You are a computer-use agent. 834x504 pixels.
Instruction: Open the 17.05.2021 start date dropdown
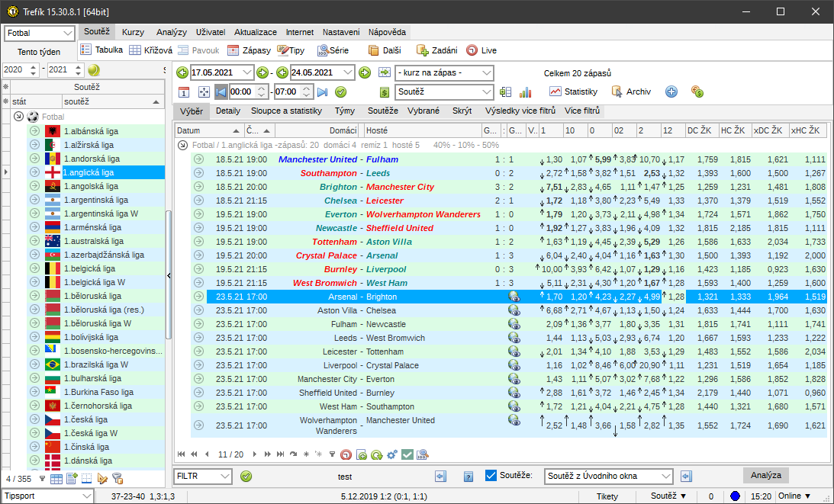[x=247, y=72]
